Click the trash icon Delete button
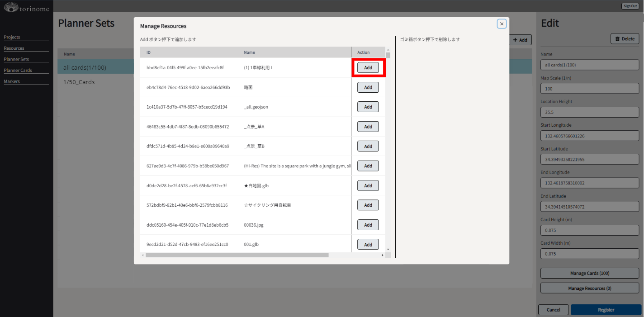Screen dimensions: 644x317 [625, 39]
